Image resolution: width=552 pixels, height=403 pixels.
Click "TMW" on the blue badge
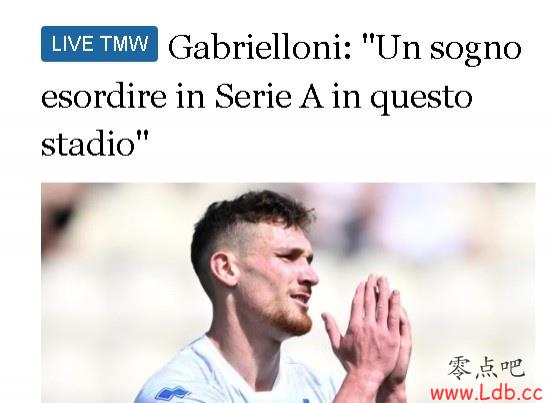click(x=123, y=44)
